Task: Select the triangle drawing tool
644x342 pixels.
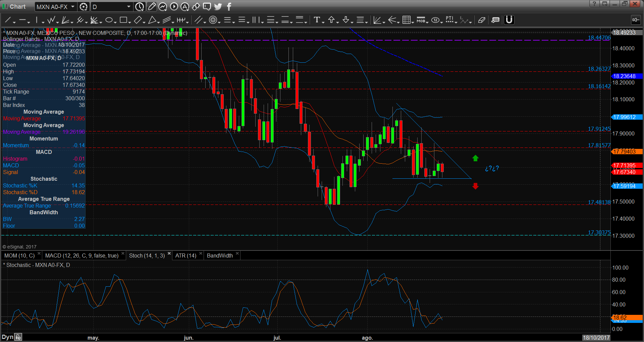Action: pos(152,20)
